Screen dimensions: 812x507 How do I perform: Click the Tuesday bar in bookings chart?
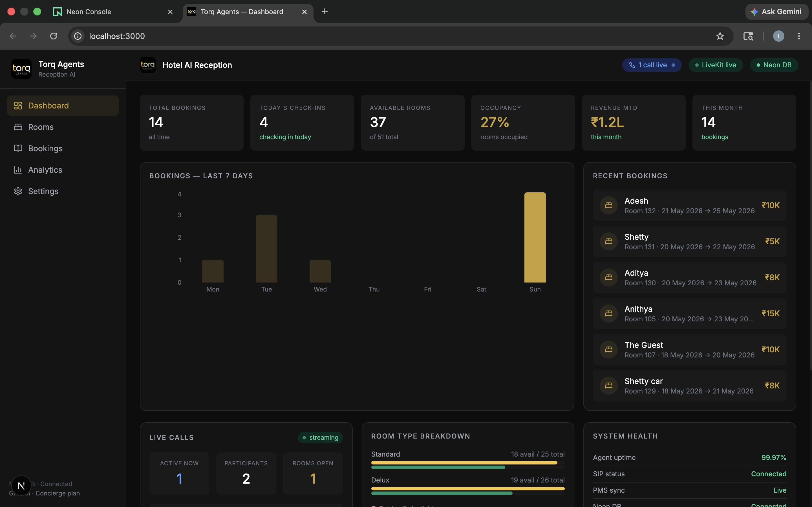click(x=266, y=248)
